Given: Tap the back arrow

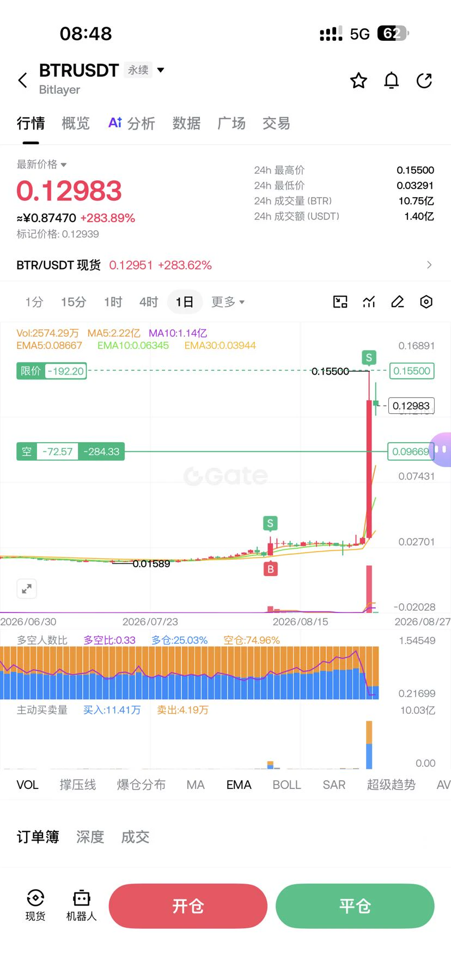Looking at the screenshot, I should click(23, 81).
